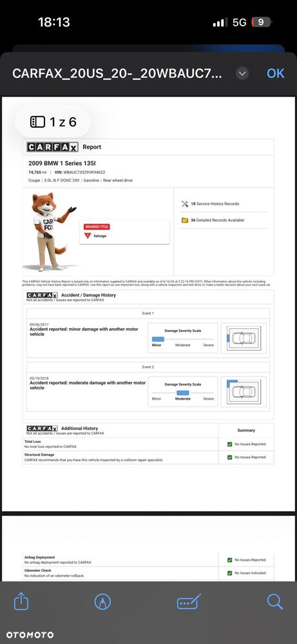This screenshot has height=644, width=297.
Task: Tap the service history wrench icon
Action: point(185,204)
